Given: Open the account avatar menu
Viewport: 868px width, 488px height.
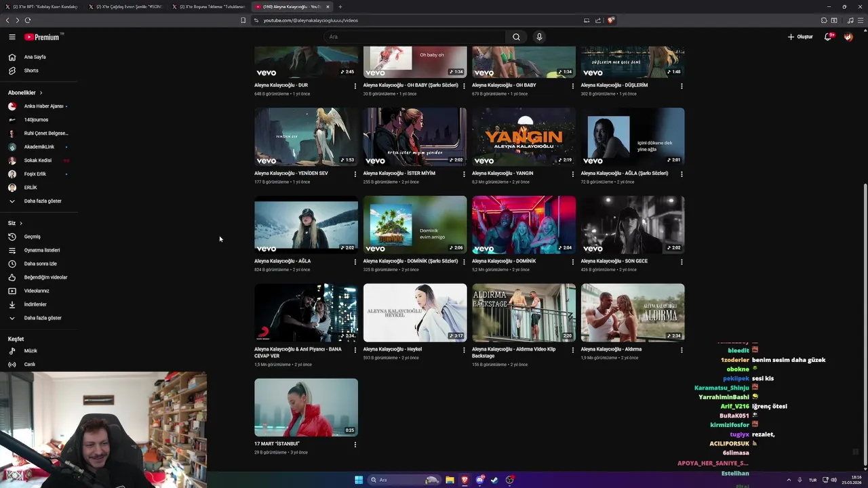Looking at the screenshot, I should (x=848, y=37).
